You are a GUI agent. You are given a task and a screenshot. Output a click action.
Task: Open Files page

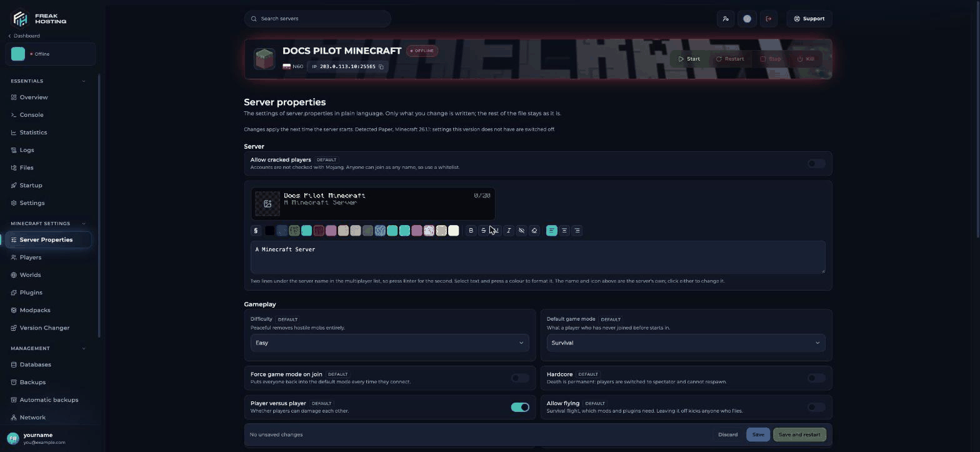click(49, 168)
